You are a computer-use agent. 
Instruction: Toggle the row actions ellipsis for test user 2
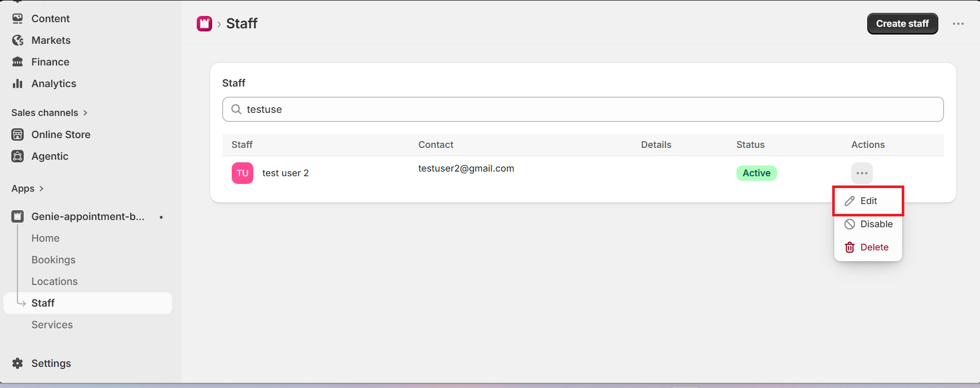(x=862, y=173)
